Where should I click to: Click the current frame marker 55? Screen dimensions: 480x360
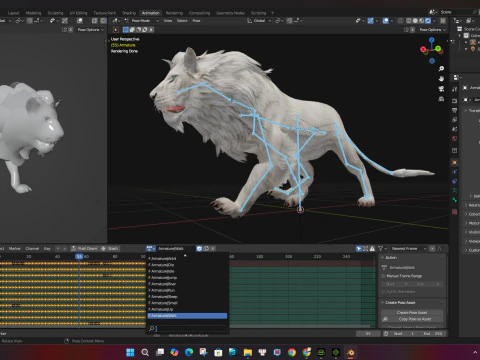click(x=79, y=256)
